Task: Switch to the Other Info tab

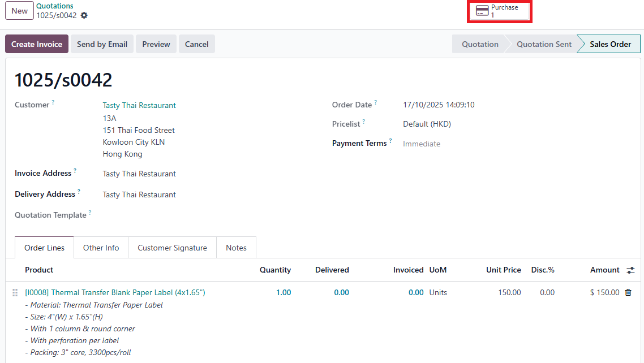Action: point(101,248)
